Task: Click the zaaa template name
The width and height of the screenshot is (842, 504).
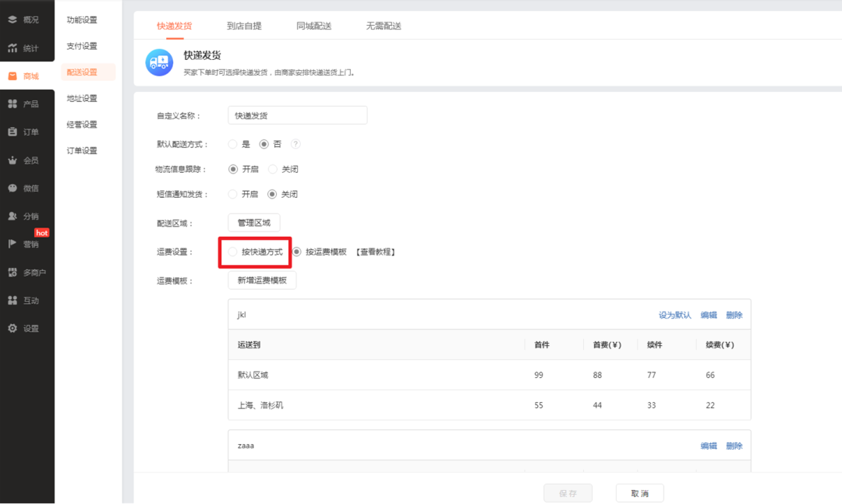Action: coord(246,446)
